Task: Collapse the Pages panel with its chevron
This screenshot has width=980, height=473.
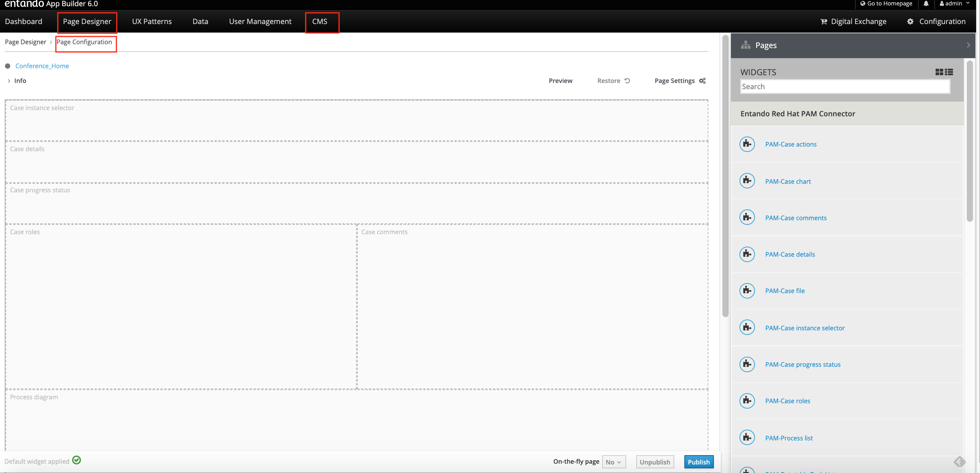Action: click(x=968, y=45)
